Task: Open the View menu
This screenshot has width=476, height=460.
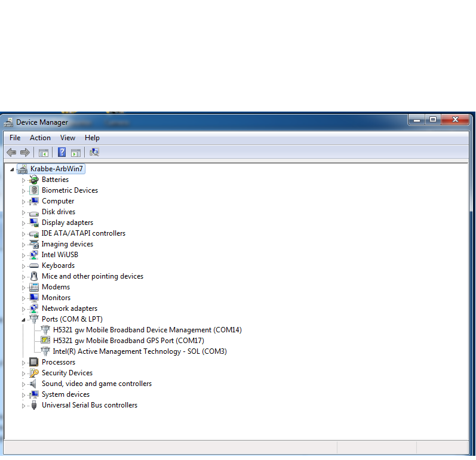Action: click(x=67, y=138)
